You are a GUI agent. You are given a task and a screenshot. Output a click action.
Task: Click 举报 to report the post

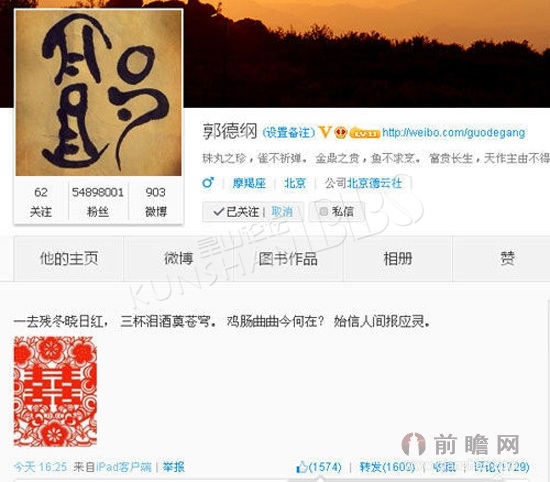(174, 467)
